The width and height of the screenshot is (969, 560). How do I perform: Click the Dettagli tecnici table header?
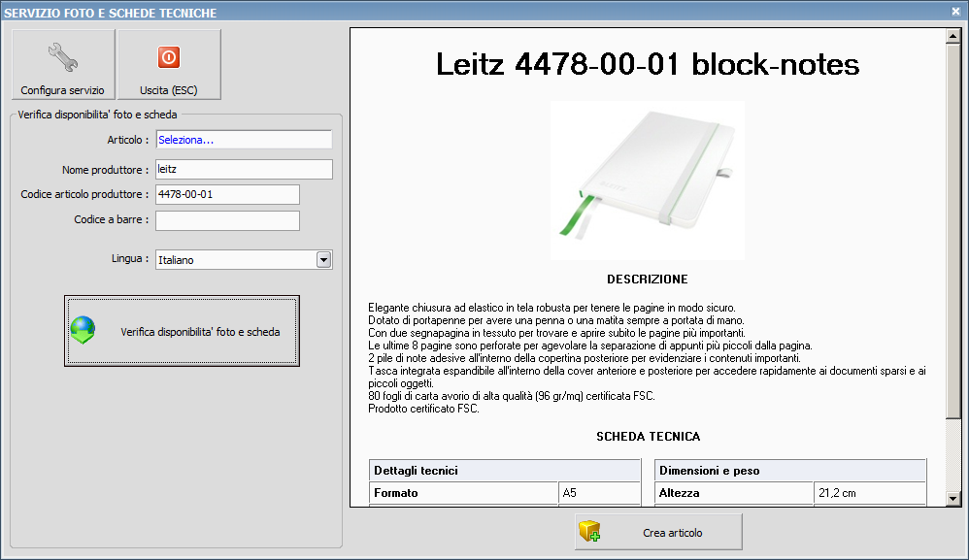click(504, 471)
